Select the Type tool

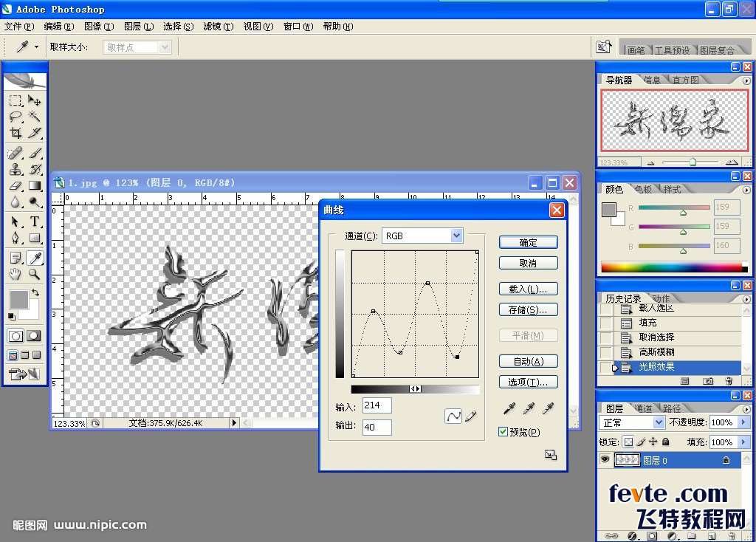tap(35, 222)
